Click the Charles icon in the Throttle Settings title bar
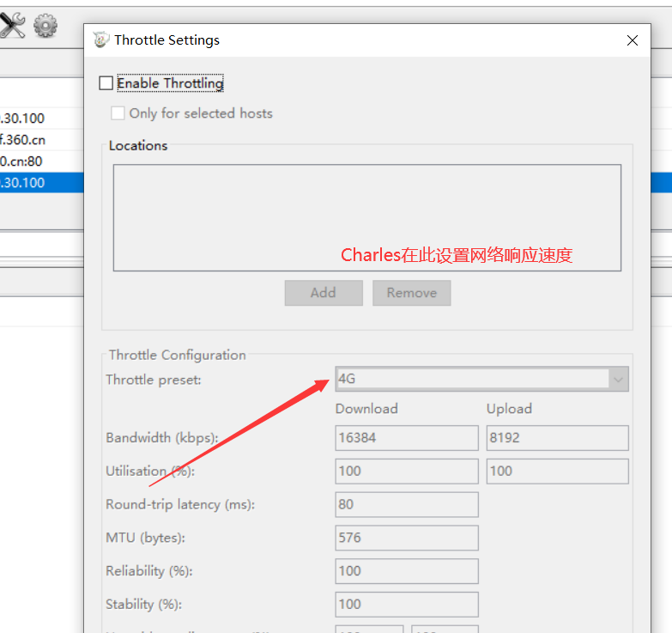The height and width of the screenshot is (633, 672). tap(101, 40)
